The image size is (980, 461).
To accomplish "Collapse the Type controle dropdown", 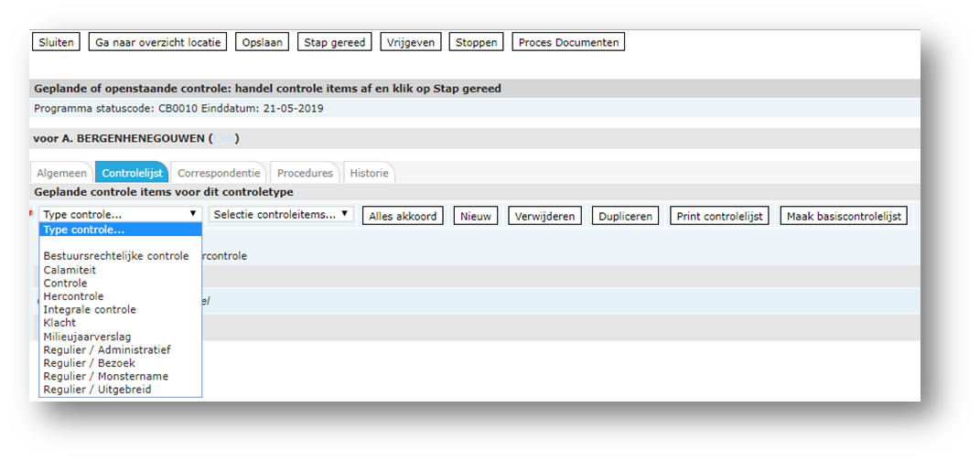I will tap(119, 214).
